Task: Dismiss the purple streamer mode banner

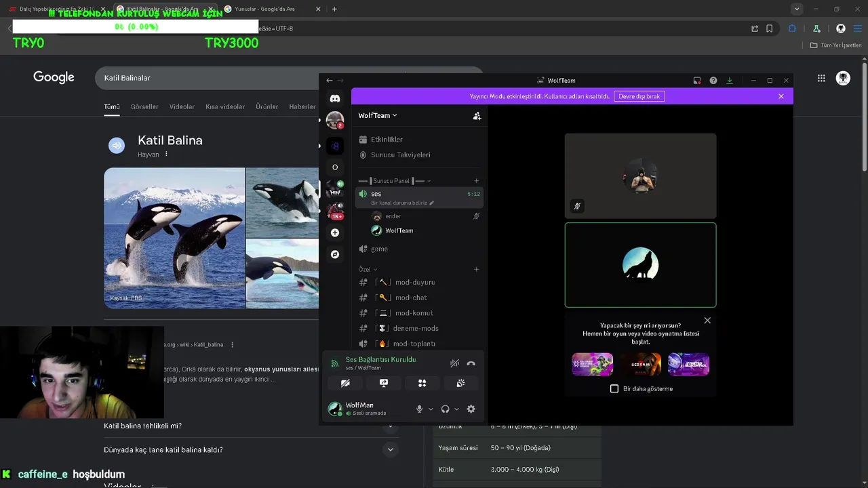Action: coord(781,96)
